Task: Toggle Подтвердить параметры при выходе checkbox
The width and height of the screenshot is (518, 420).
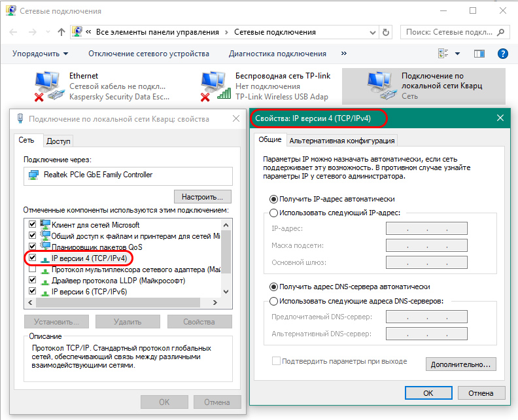Action: click(x=276, y=361)
